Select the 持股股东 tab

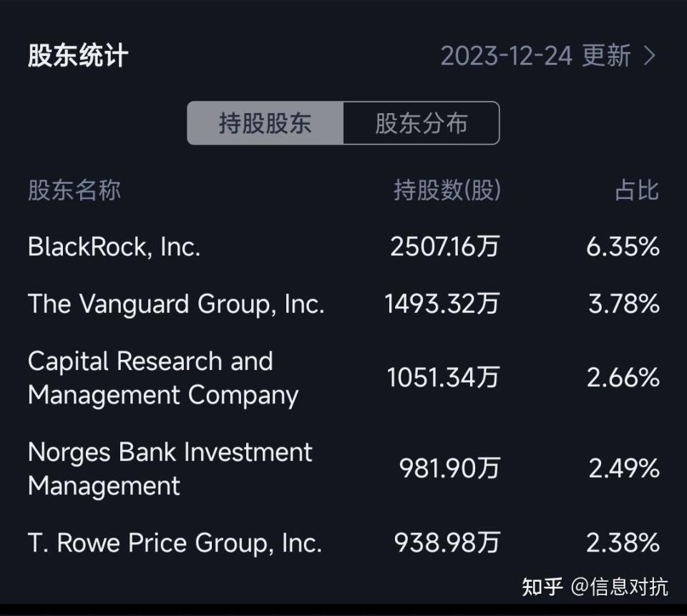click(266, 123)
